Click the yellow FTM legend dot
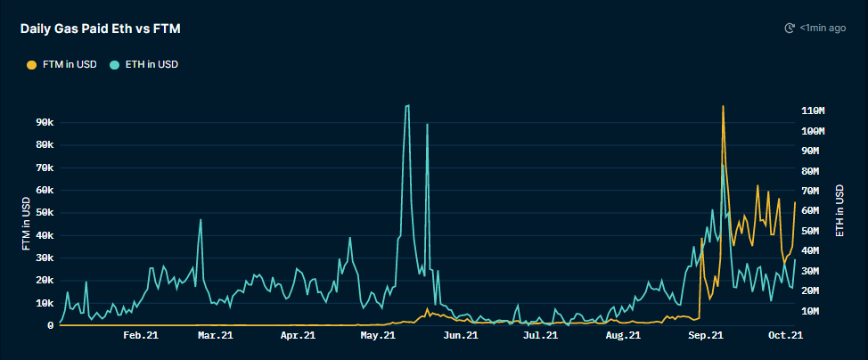The height and width of the screenshot is (360, 868). pyautogui.click(x=32, y=64)
